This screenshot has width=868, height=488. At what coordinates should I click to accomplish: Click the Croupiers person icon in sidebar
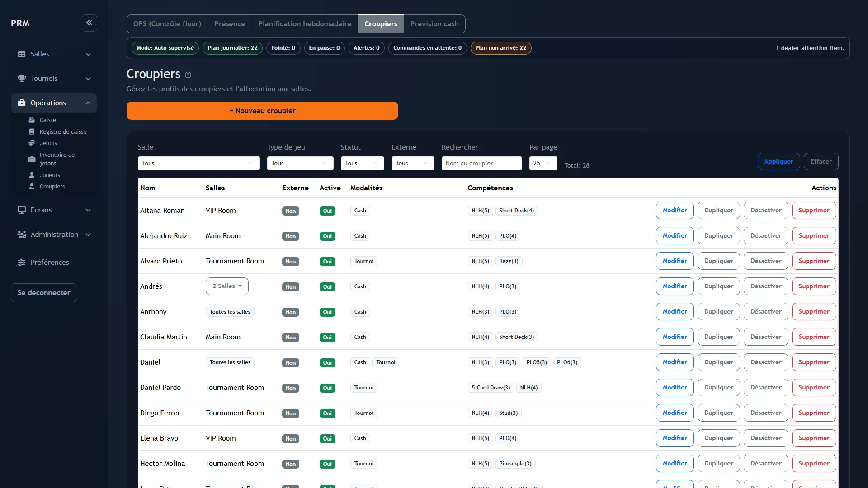click(x=32, y=186)
